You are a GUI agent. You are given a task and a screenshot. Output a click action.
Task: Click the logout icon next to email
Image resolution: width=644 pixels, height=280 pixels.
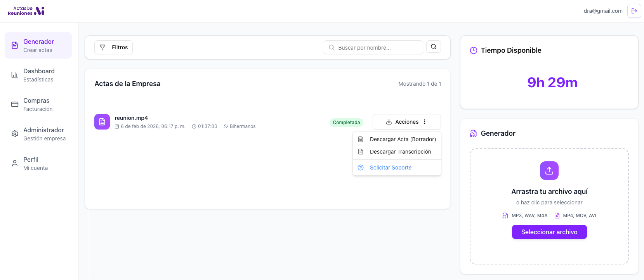(x=634, y=11)
